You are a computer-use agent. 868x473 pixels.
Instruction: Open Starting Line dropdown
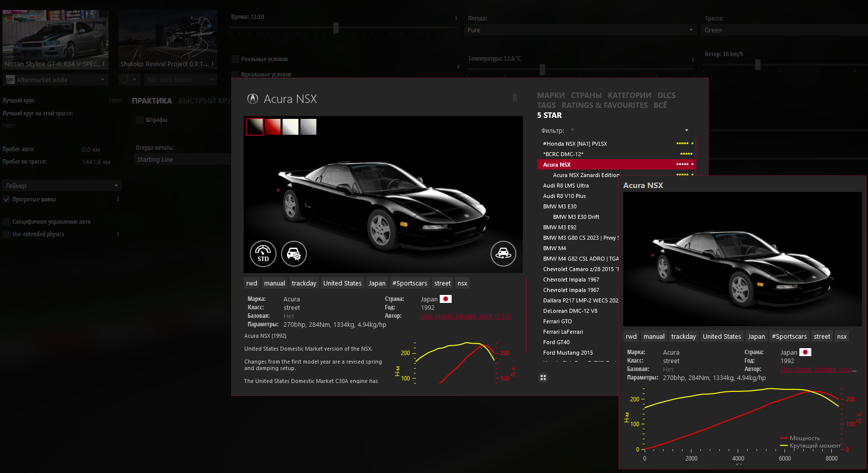point(182,159)
